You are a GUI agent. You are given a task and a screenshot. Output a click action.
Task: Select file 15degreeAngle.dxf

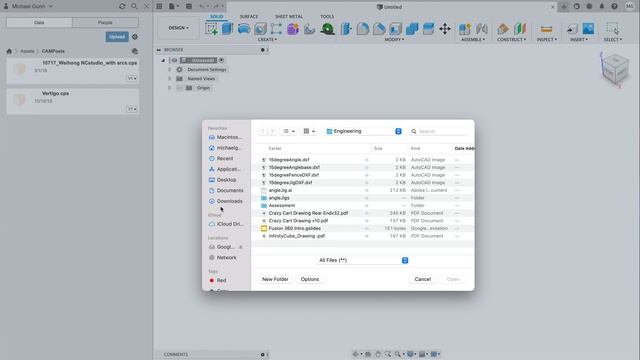(x=363, y=160)
